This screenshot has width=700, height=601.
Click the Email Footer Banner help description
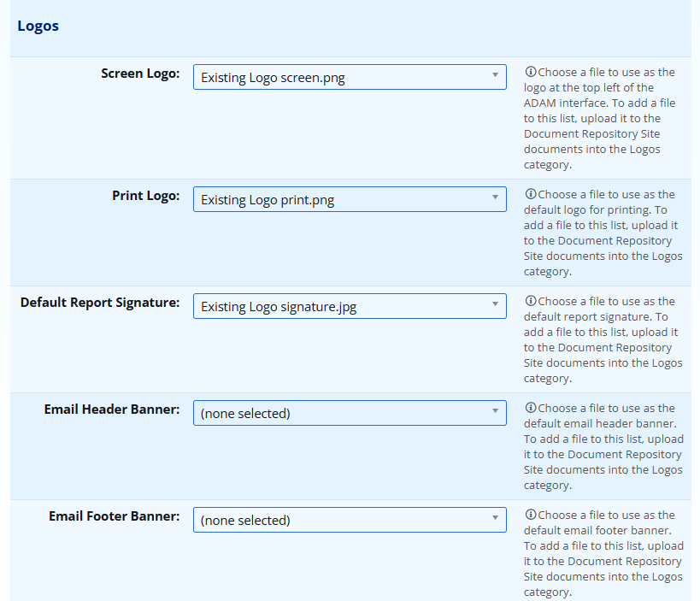[x=603, y=554]
